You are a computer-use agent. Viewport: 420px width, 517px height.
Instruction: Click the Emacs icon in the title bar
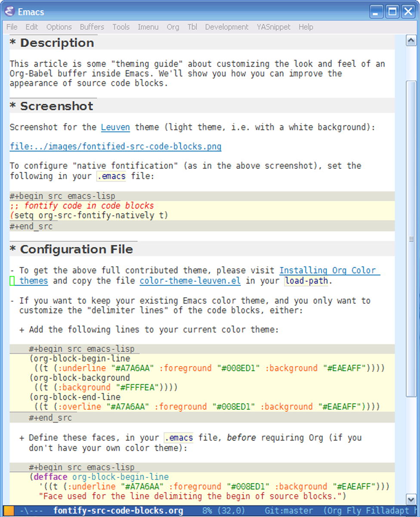tap(9, 12)
